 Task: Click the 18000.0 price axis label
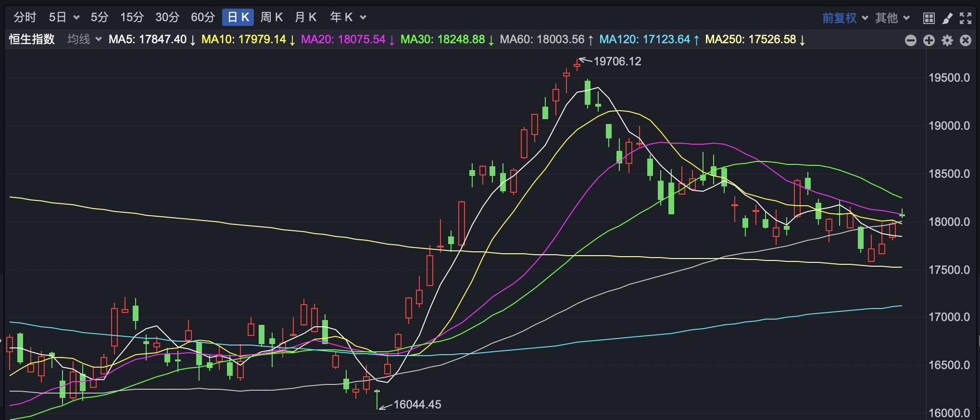pyautogui.click(x=949, y=222)
